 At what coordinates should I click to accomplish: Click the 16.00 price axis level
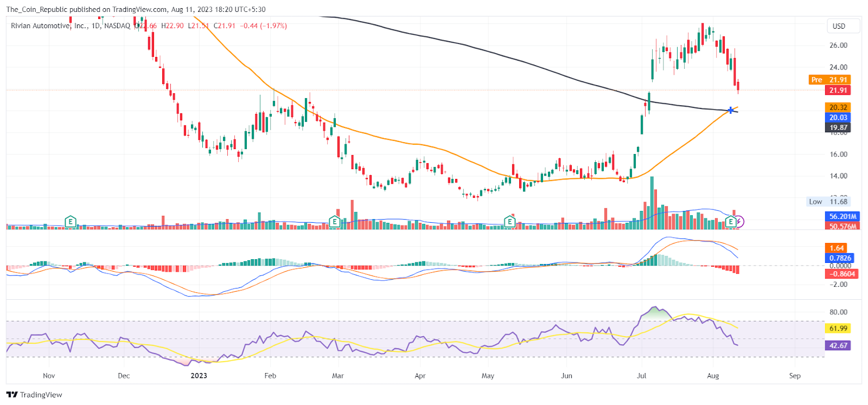click(838, 154)
